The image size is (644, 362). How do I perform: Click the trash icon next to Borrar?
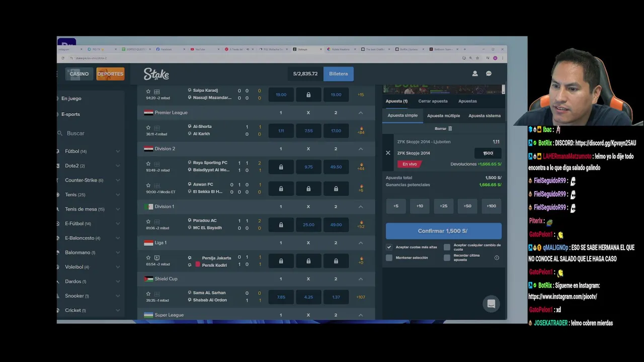(x=450, y=129)
